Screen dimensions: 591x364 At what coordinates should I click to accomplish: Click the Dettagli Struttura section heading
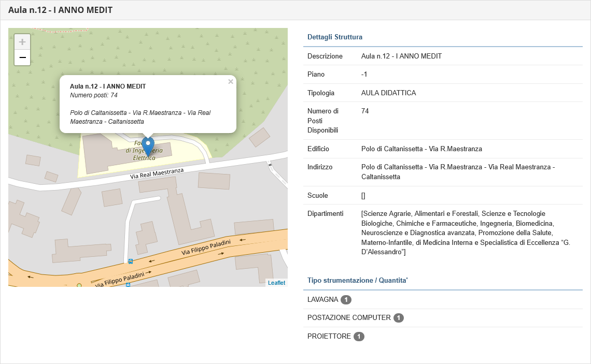click(x=335, y=37)
